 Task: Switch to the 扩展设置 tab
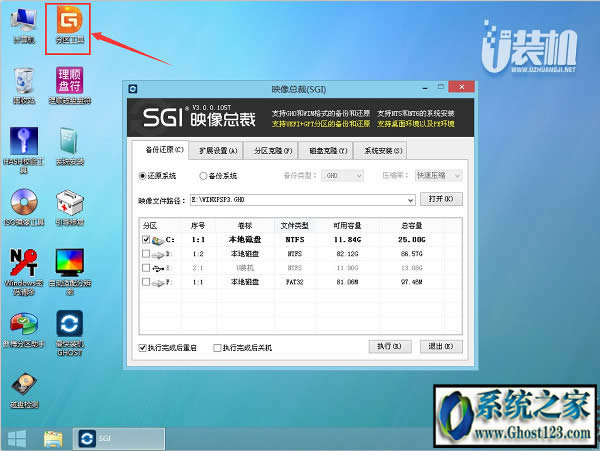[x=219, y=150]
